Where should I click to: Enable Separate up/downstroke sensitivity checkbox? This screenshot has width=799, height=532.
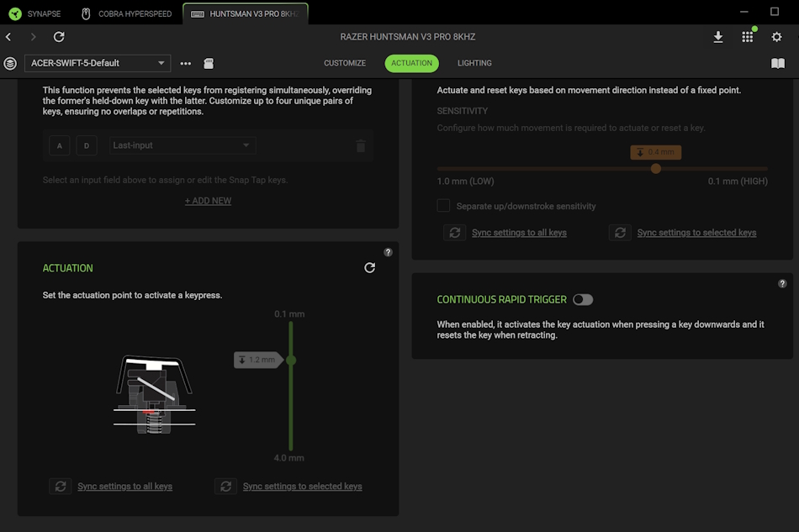(444, 206)
